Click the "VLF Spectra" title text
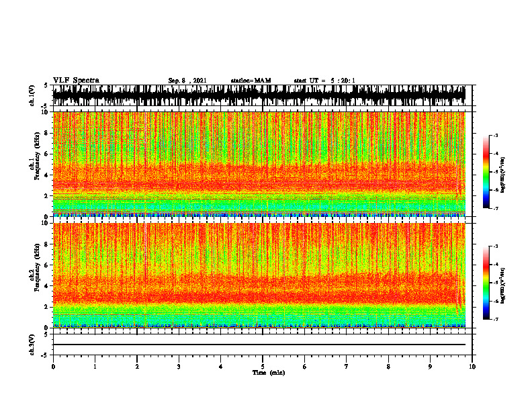This screenshot has width=532, height=411. tap(76, 81)
